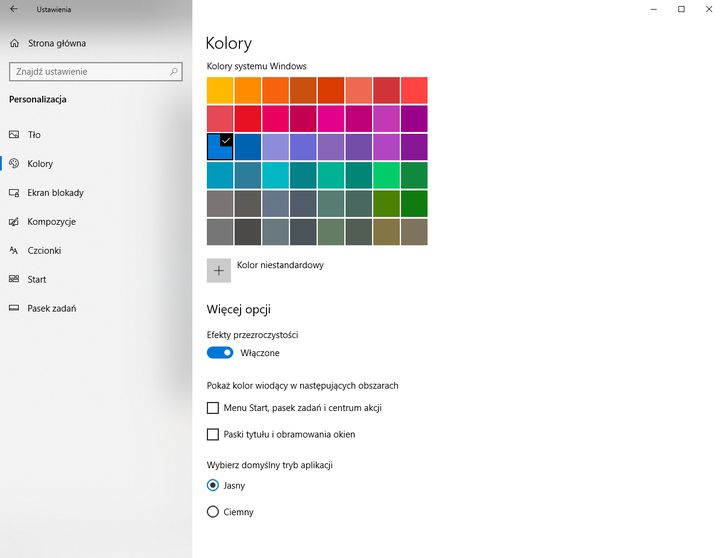Open the Pasek zadań settings page
Screen dimensions: 720x558
coord(52,308)
